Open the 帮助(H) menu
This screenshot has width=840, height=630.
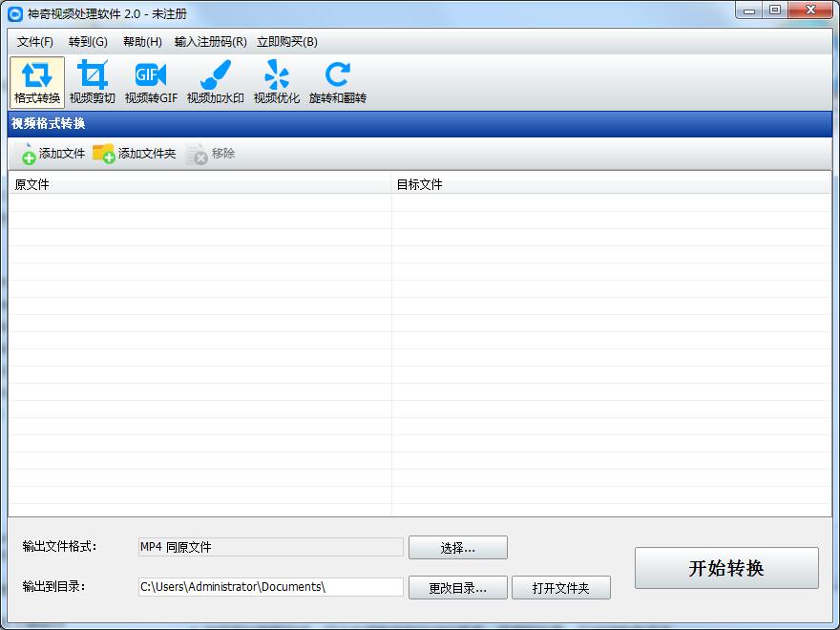click(x=140, y=42)
